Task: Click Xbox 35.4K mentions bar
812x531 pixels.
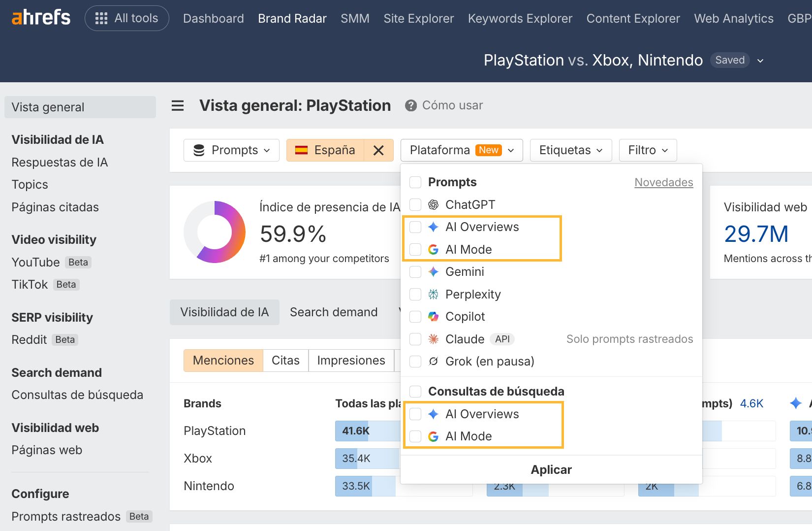Action: click(367, 459)
